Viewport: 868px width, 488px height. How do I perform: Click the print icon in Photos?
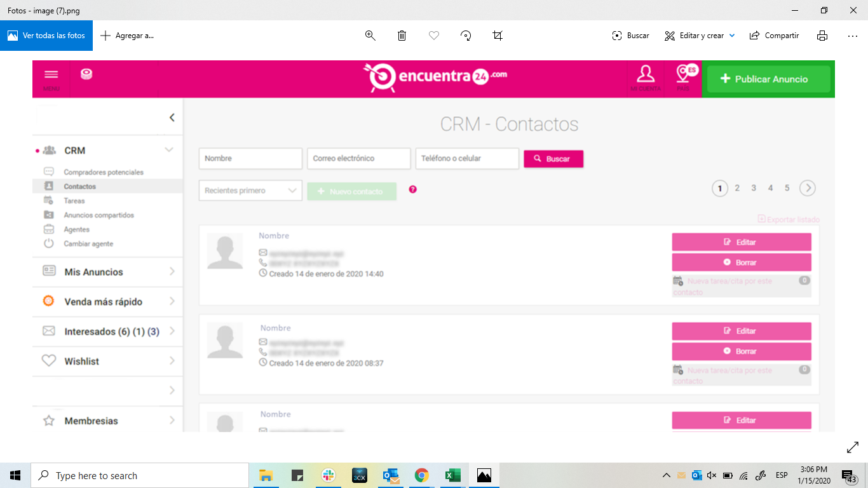pyautogui.click(x=822, y=36)
